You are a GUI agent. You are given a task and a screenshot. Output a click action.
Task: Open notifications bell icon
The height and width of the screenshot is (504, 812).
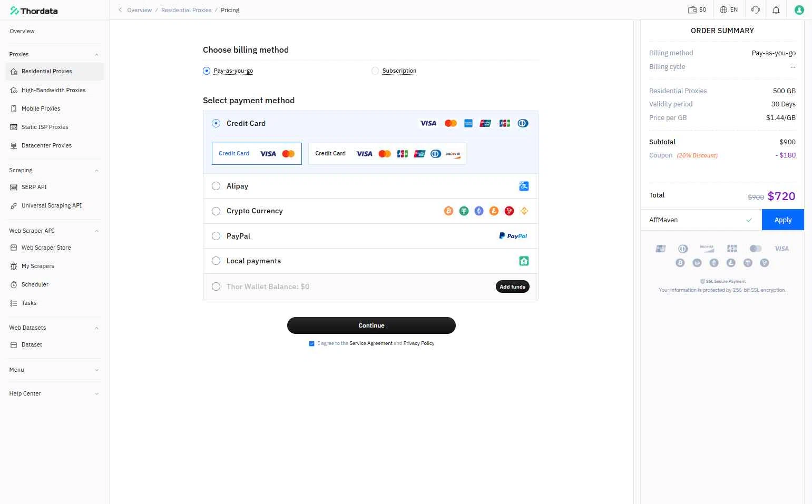[x=776, y=10]
